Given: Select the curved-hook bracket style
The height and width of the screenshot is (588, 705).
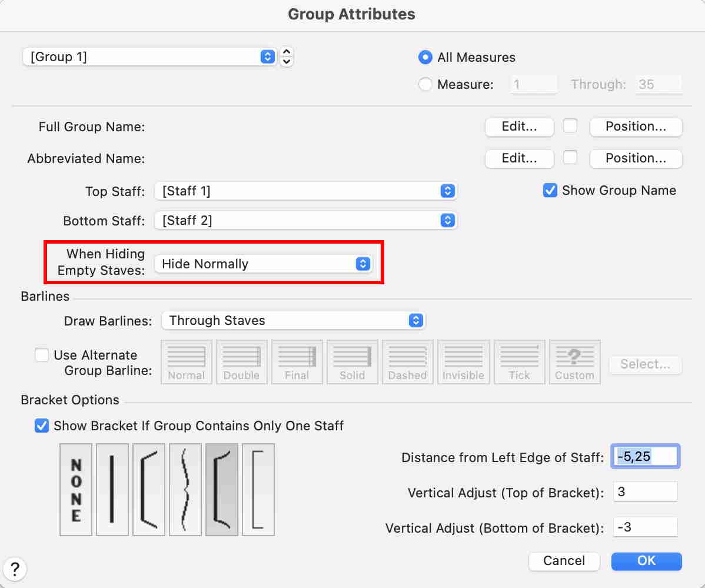Looking at the screenshot, I should click(222, 490).
